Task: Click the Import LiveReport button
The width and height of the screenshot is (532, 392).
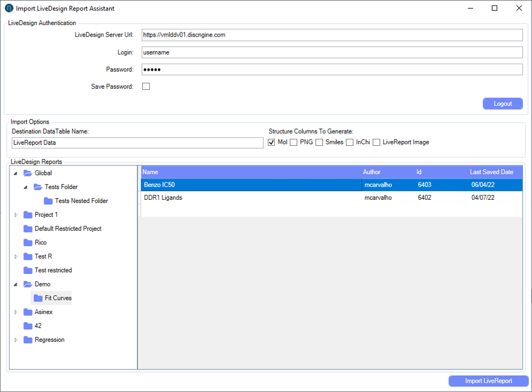Action: (488, 381)
